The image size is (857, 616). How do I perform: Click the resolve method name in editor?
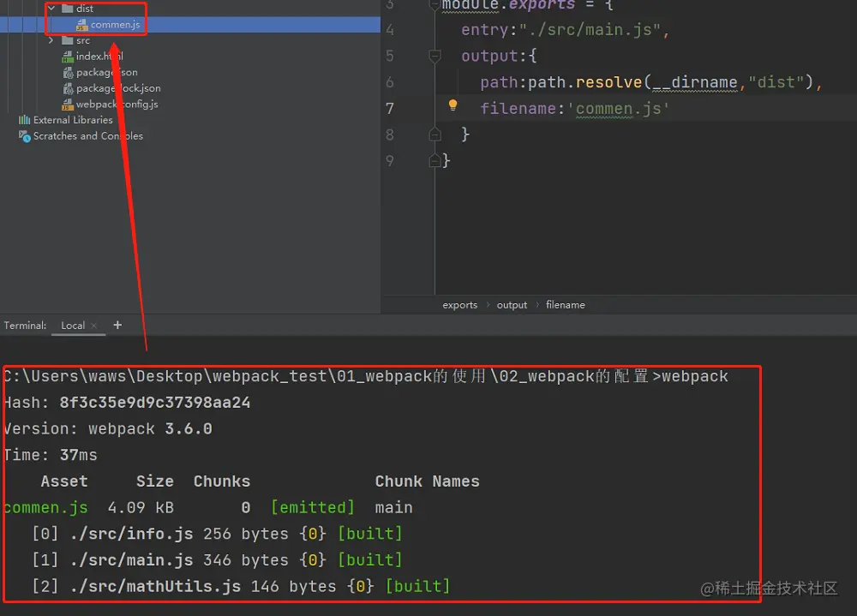click(x=608, y=82)
